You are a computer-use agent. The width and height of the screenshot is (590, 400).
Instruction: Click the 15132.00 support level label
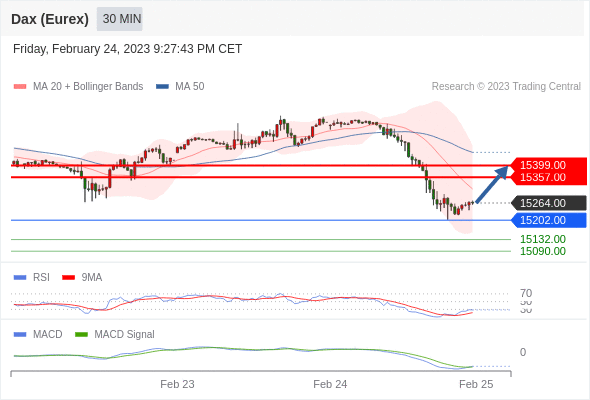543,239
